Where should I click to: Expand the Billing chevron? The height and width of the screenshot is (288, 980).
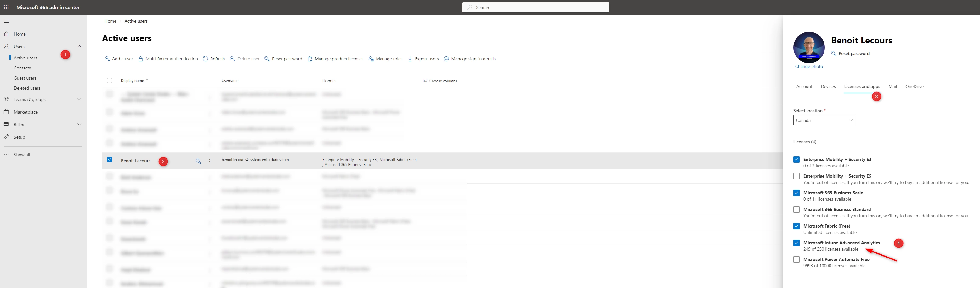pyautogui.click(x=79, y=124)
